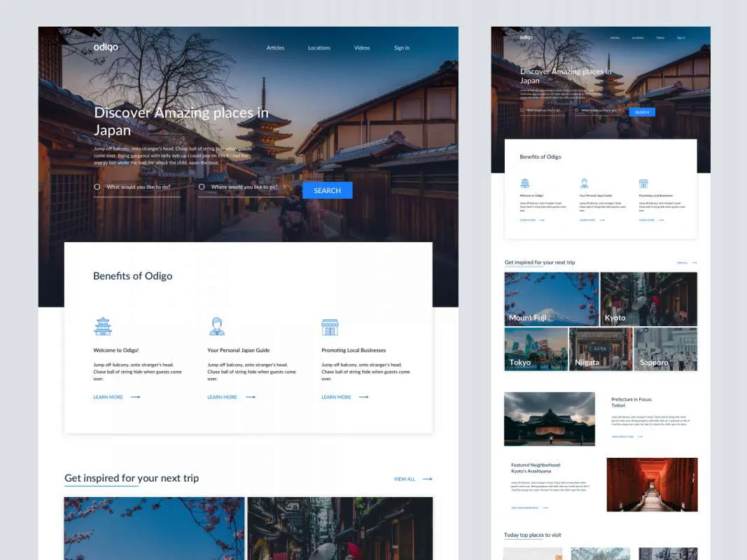
Task: Select the Sapporo destination thumbnail
Action: (665, 349)
